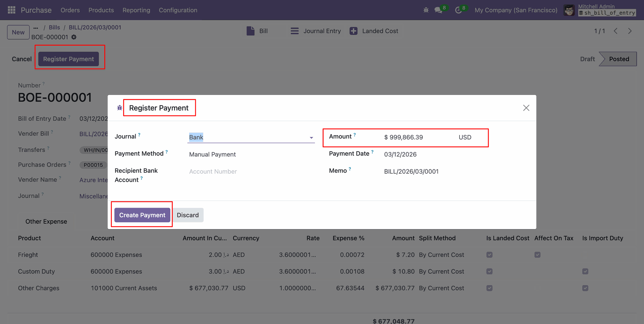Discard the payment dialog
Image resolution: width=644 pixels, height=324 pixels.
point(187,215)
